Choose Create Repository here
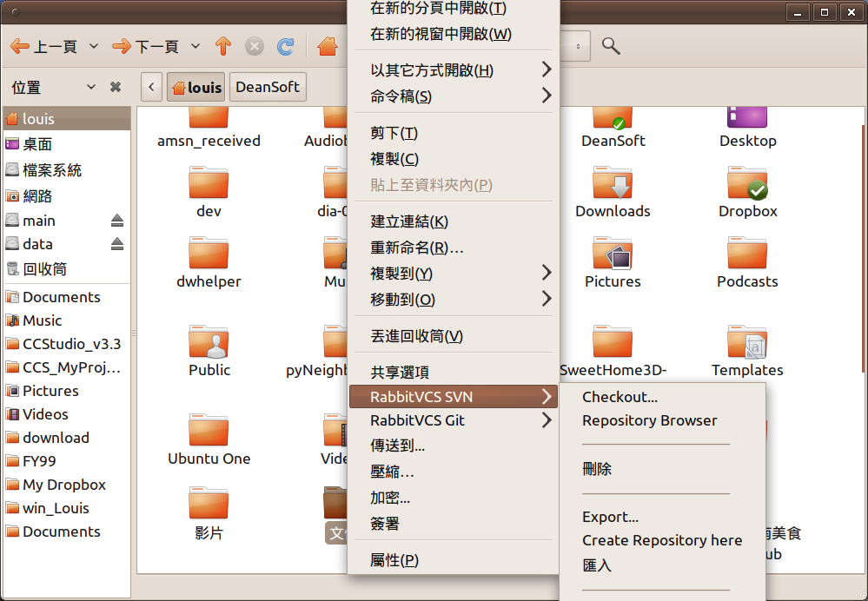This screenshot has width=868, height=601. (662, 540)
